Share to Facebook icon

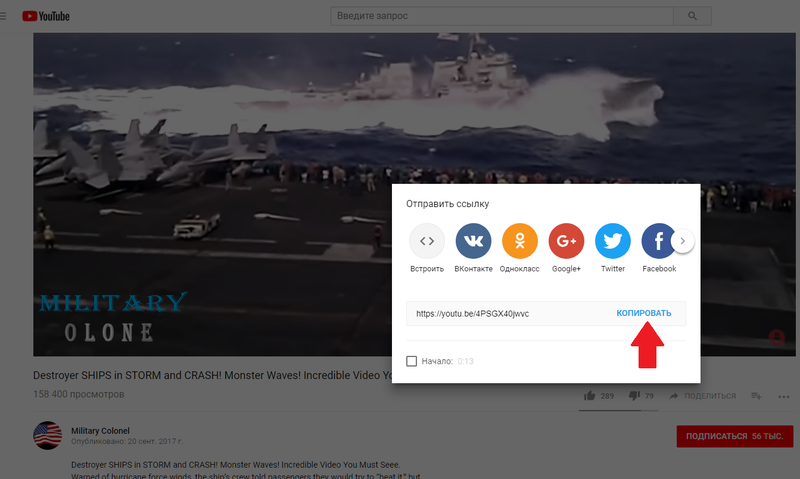[658, 241]
